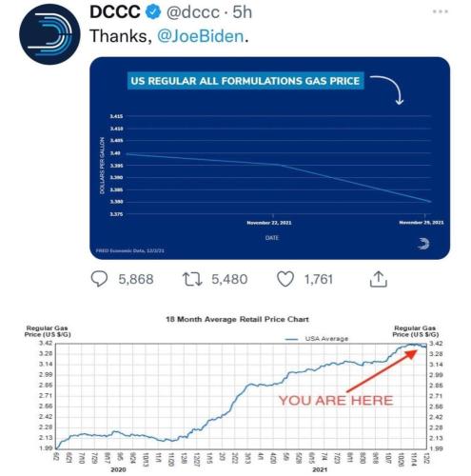Click the USA Average legend entry

point(317,339)
